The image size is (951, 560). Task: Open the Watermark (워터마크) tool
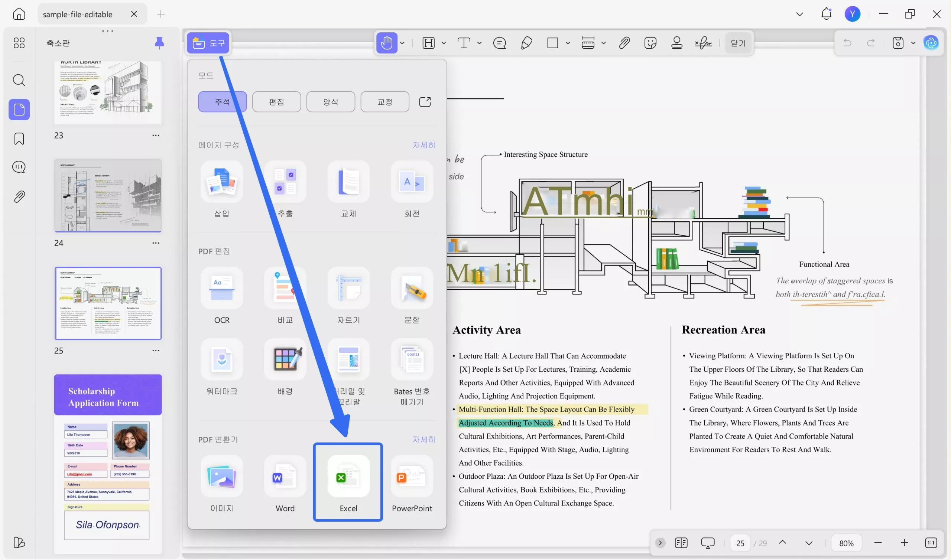(221, 359)
